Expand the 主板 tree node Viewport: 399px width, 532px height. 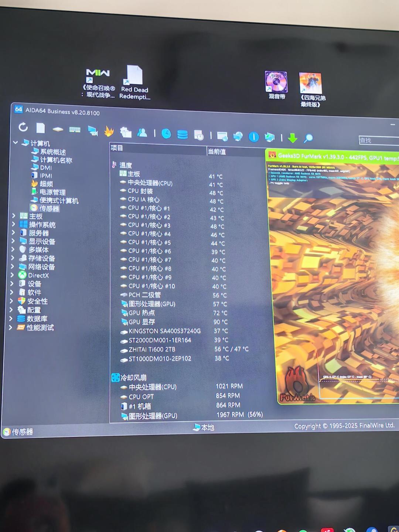(x=14, y=215)
